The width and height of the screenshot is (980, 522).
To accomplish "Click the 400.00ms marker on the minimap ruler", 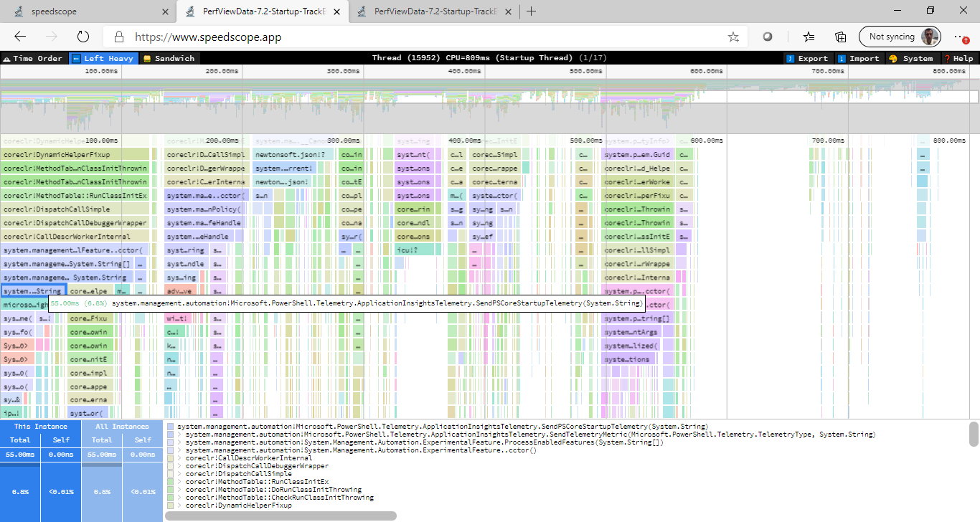I will click(x=465, y=71).
